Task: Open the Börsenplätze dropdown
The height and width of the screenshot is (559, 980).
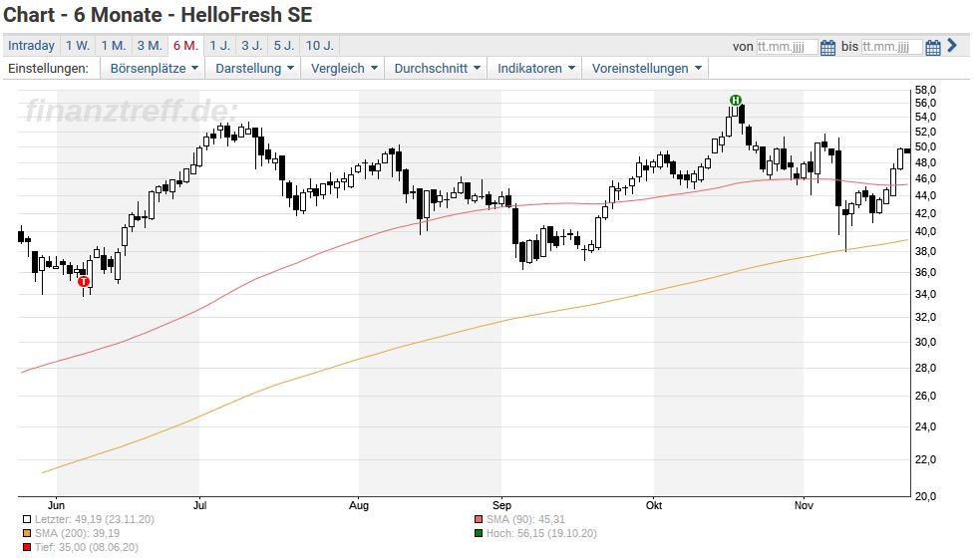Action: click(154, 69)
